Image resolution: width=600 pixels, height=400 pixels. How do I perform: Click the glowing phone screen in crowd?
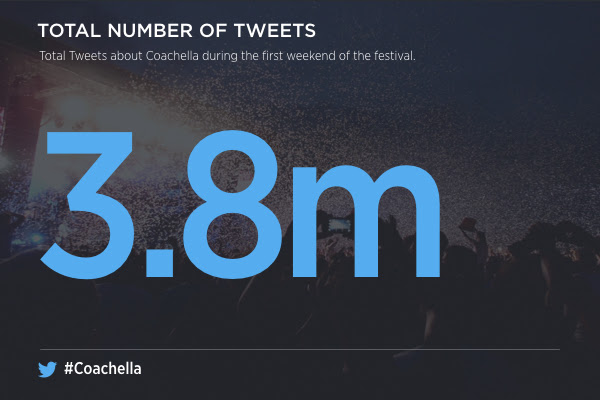(340, 225)
